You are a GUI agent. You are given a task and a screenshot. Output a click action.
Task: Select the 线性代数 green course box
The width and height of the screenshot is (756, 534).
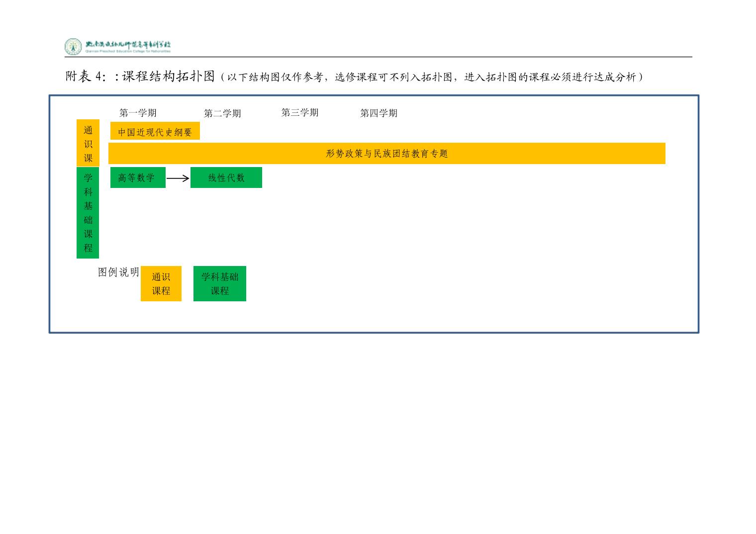[226, 178]
